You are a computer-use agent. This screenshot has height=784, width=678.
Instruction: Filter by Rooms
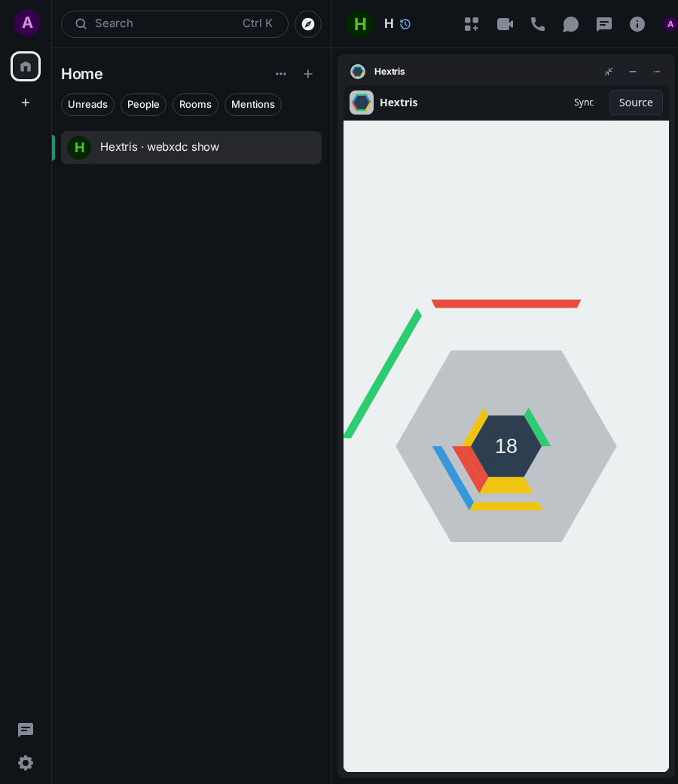tap(195, 105)
